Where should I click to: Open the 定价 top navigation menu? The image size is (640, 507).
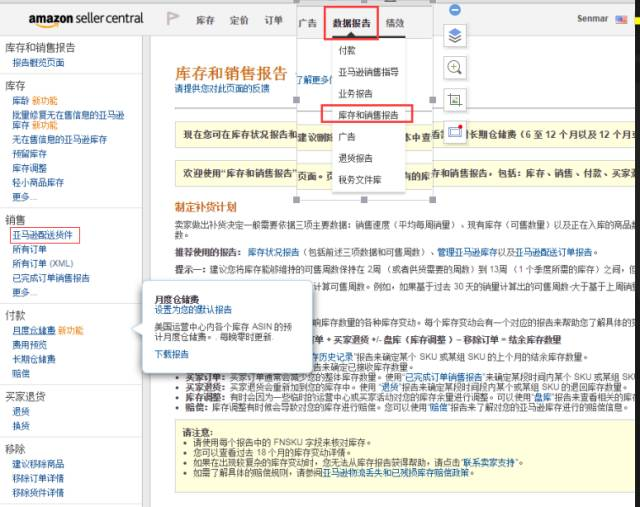click(x=239, y=20)
